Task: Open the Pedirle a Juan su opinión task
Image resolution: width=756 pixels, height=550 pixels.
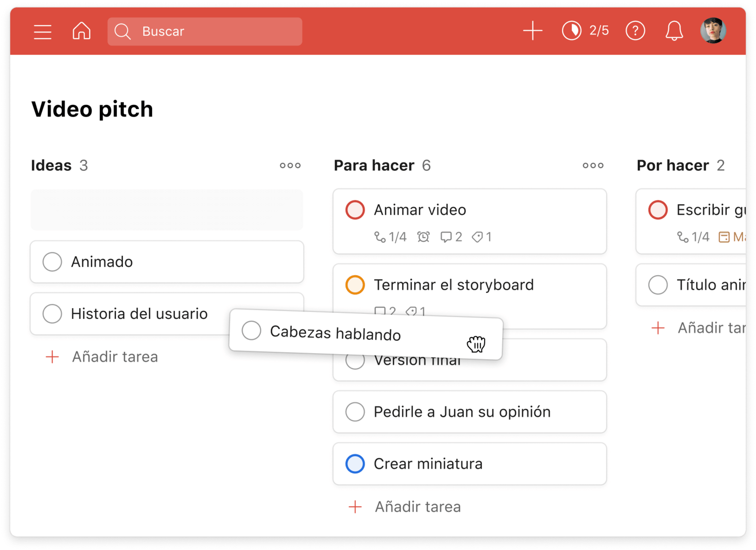Action: [x=470, y=412]
